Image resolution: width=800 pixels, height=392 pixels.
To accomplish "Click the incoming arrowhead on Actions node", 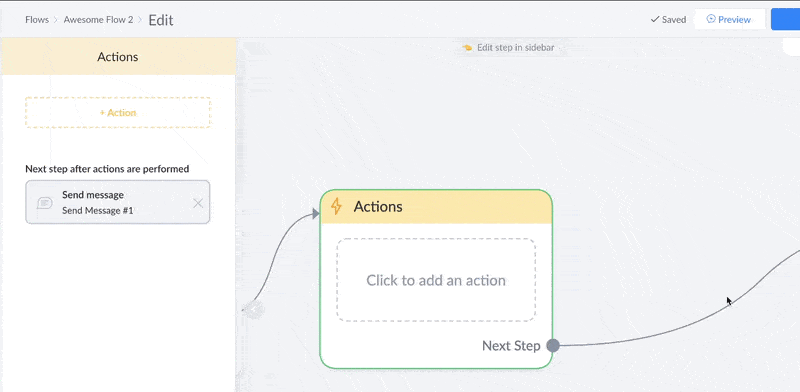I will 316,214.
